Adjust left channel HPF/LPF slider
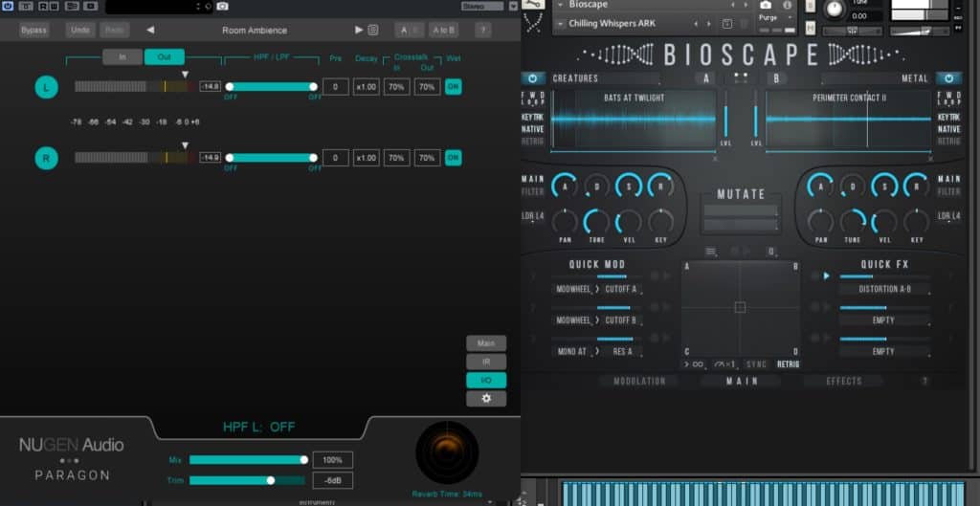This screenshot has height=506, width=980. (271, 87)
